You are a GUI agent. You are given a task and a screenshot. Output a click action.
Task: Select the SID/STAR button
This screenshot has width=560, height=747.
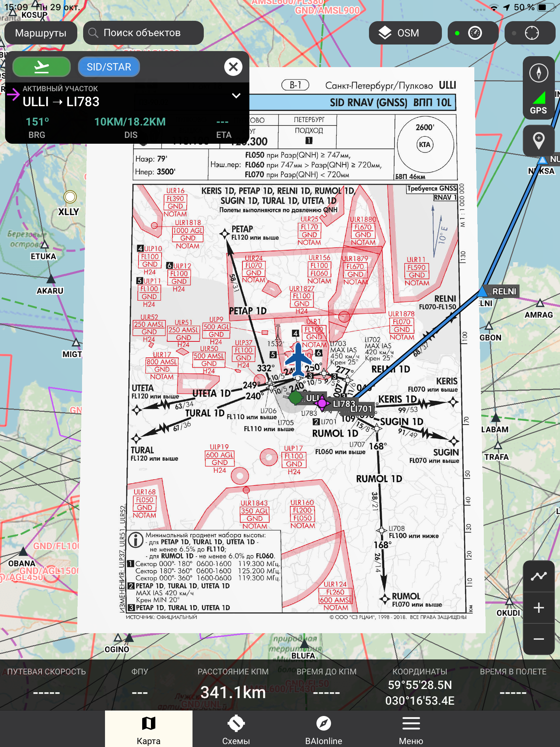[109, 67]
